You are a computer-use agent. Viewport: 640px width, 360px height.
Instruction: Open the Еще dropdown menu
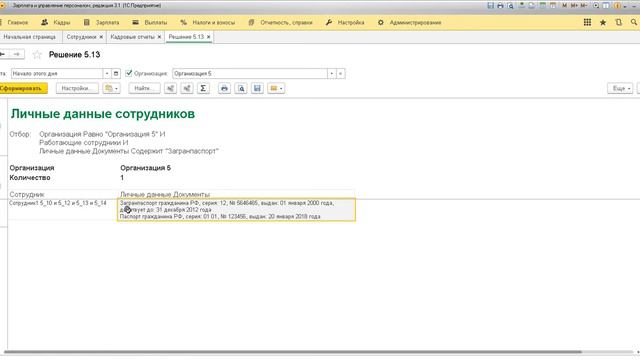(620, 88)
